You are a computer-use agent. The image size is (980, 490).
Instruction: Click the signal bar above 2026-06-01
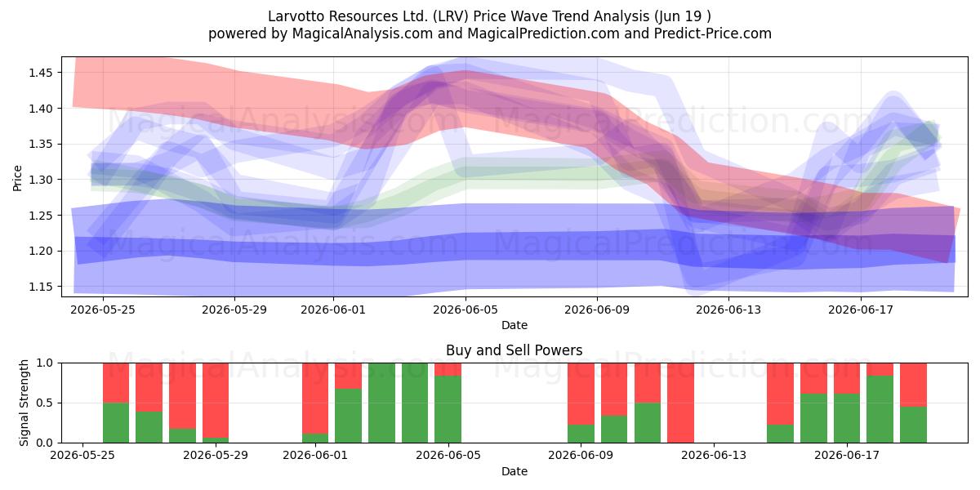(315, 403)
